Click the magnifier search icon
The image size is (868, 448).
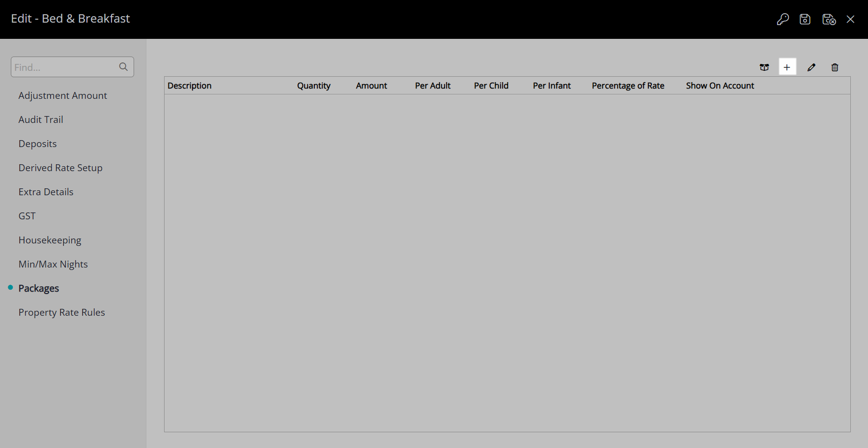[123, 67]
